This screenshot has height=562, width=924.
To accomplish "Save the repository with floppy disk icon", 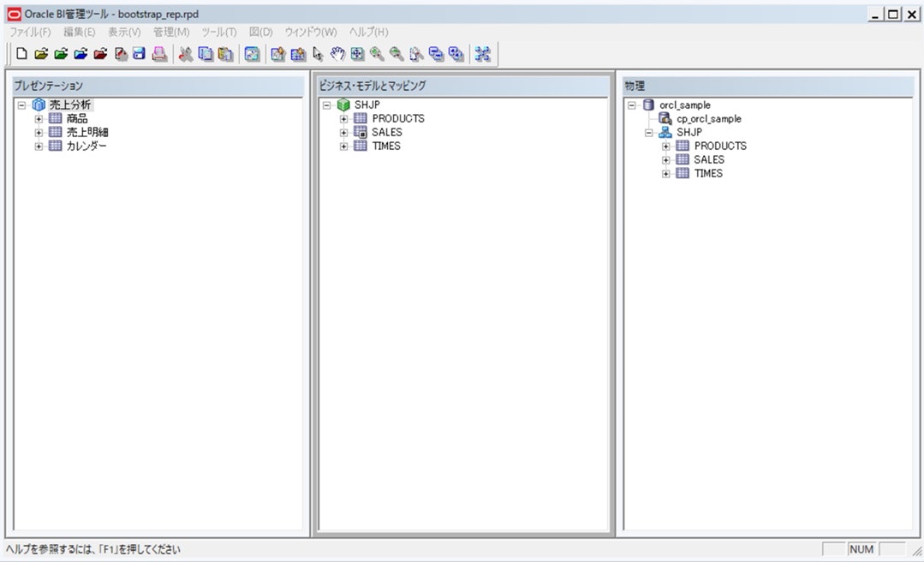I will point(139,54).
